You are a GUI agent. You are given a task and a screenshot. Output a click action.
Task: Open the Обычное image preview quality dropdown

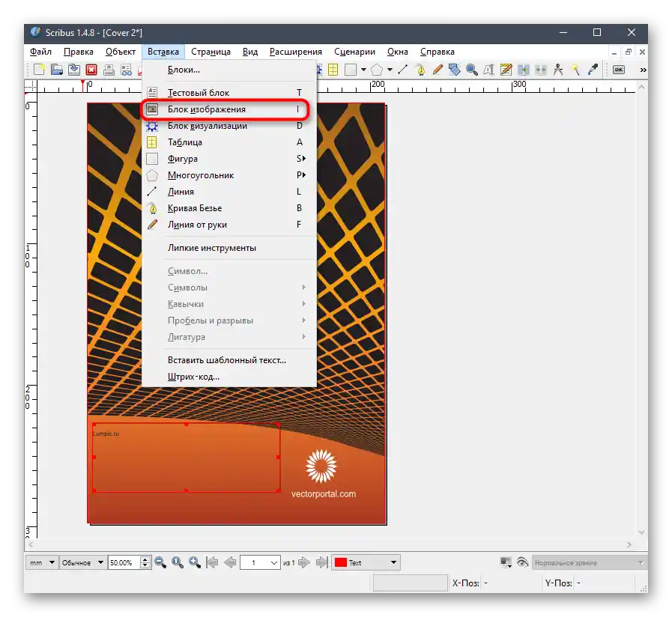click(x=82, y=562)
